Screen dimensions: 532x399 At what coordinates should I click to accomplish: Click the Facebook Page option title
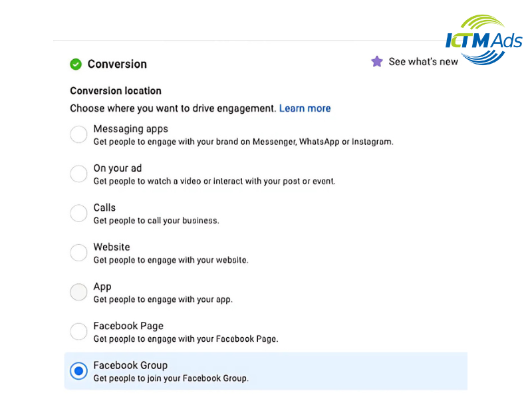(x=128, y=326)
